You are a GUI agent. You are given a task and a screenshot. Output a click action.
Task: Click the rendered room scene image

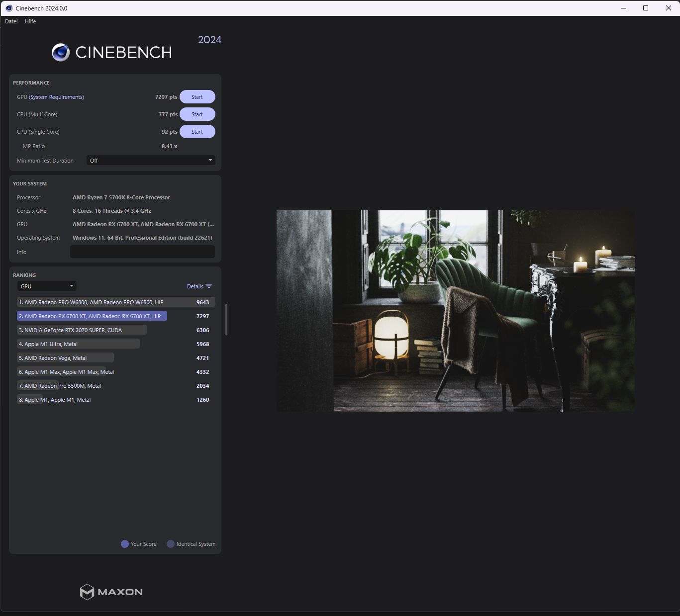pyautogui.click(x=455, y=311)
